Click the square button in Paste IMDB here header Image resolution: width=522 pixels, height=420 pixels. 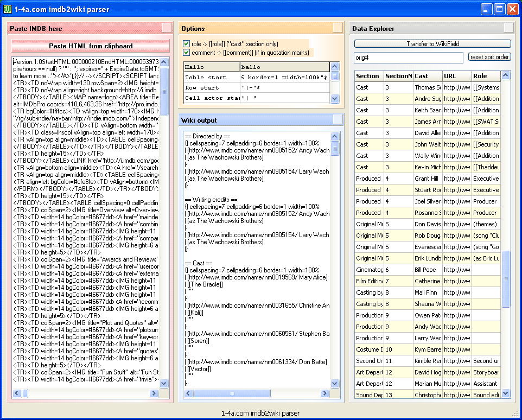click(167, 28)
